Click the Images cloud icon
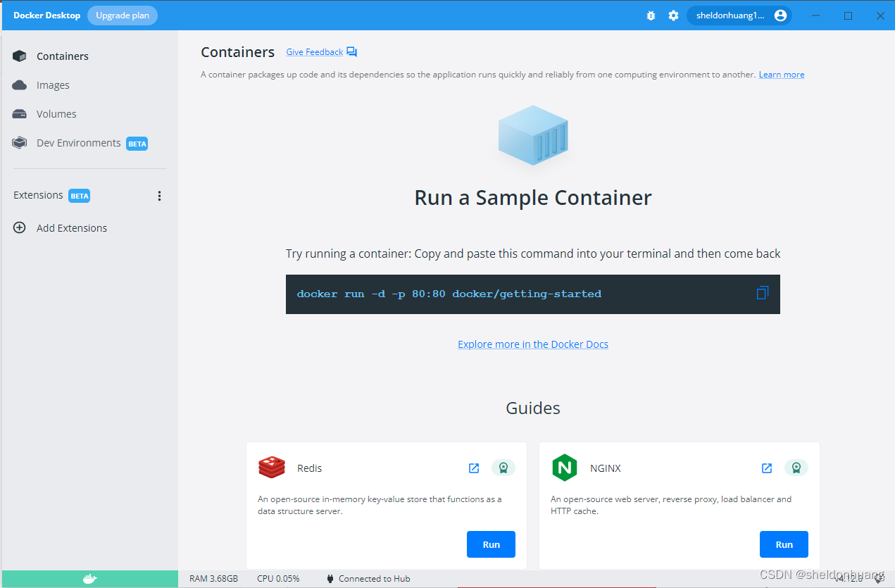Image resolution: width=895 pixels, height=588 pixels. 20,85
